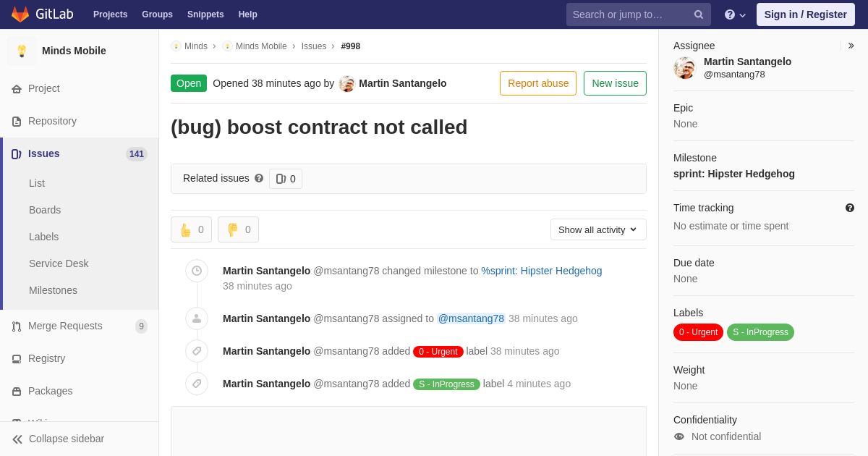This screenshot has width=868, height=456.
Task: Click Martin Santangelo name in sidebar assignee
Action: tap(747, 62)
